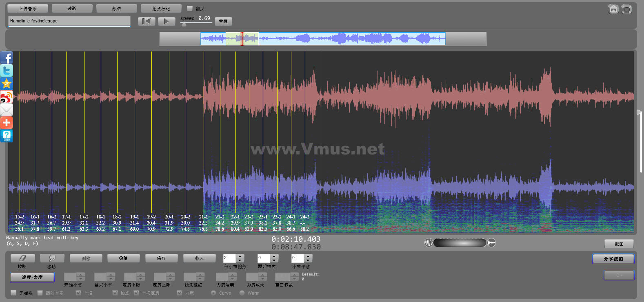
Task: Click the rewind to start button
Action: (147, 21)
